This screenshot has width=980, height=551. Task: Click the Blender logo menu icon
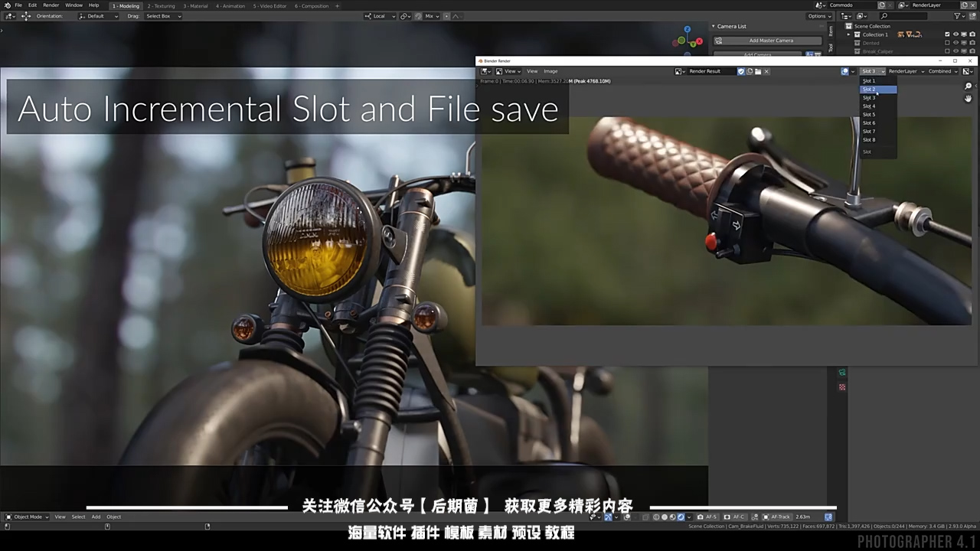coord(7,5)
